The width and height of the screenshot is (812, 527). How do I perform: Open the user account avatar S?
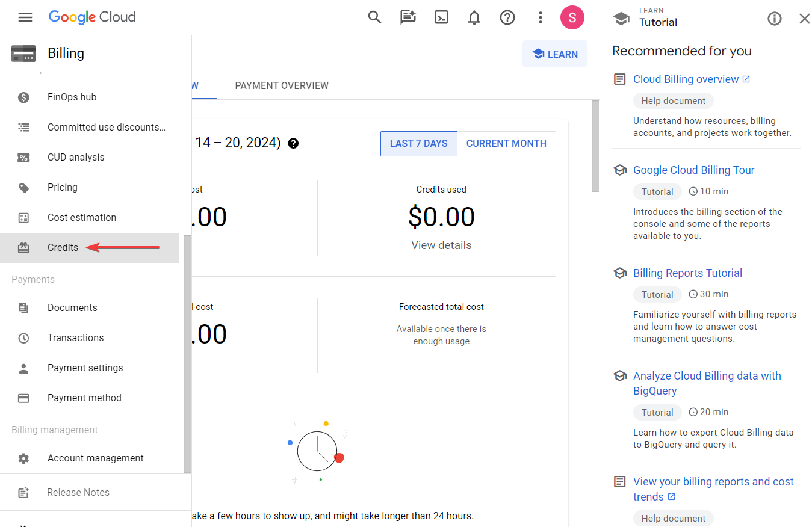click(x=572, y=17)
